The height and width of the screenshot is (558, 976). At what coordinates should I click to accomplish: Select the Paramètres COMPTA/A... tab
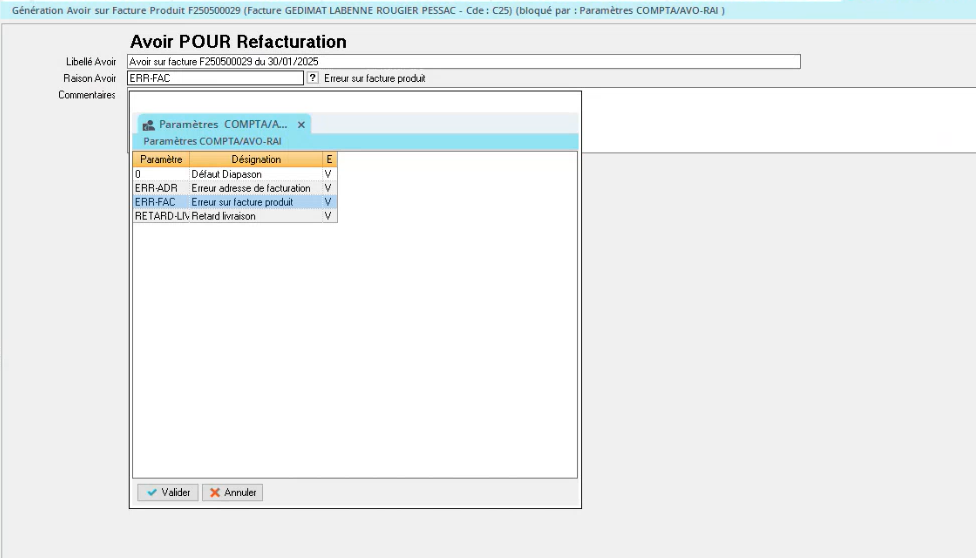pos(222,125)
